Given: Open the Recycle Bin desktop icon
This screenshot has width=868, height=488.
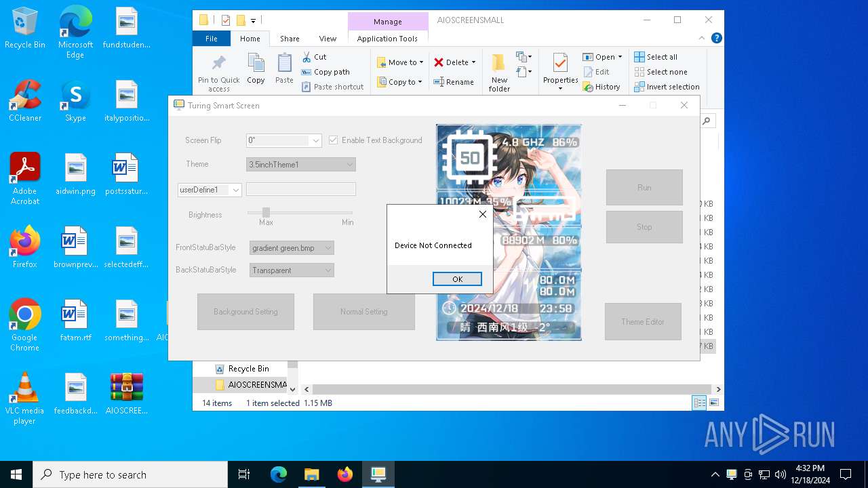Looking at the screenshot, I should click(x=25, y=28).
